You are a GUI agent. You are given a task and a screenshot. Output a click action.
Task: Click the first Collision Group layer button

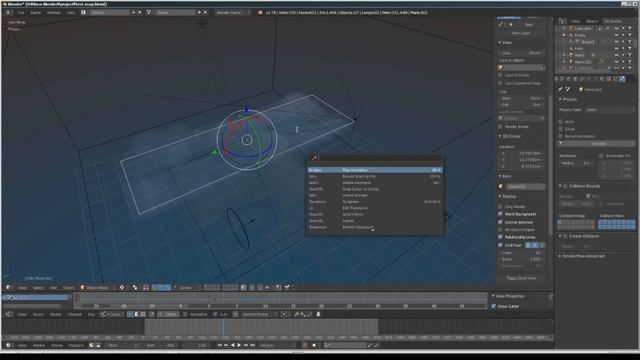tap(560, 222)
